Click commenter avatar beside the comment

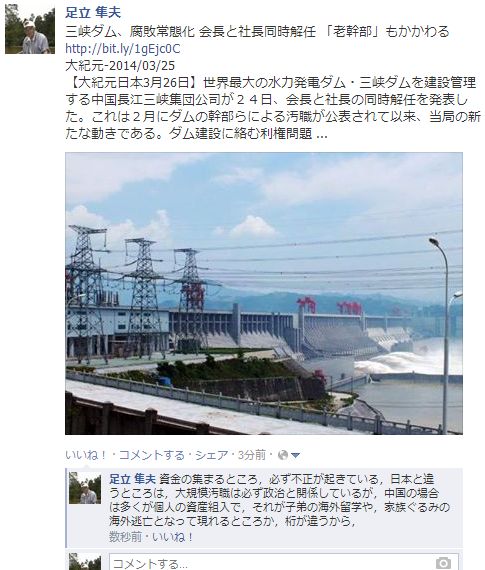[85, 488]
